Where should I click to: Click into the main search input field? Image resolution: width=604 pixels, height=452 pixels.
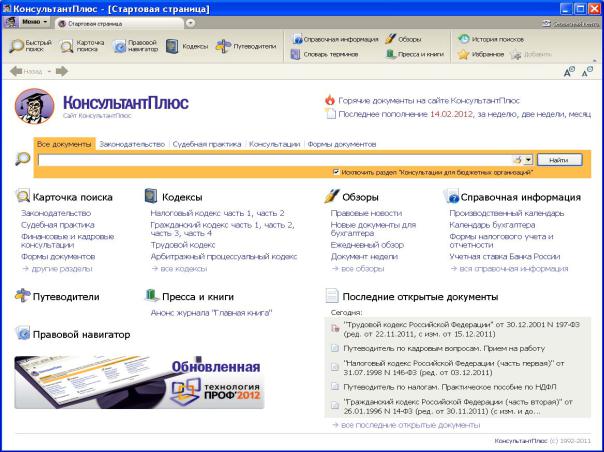(275, 160)
